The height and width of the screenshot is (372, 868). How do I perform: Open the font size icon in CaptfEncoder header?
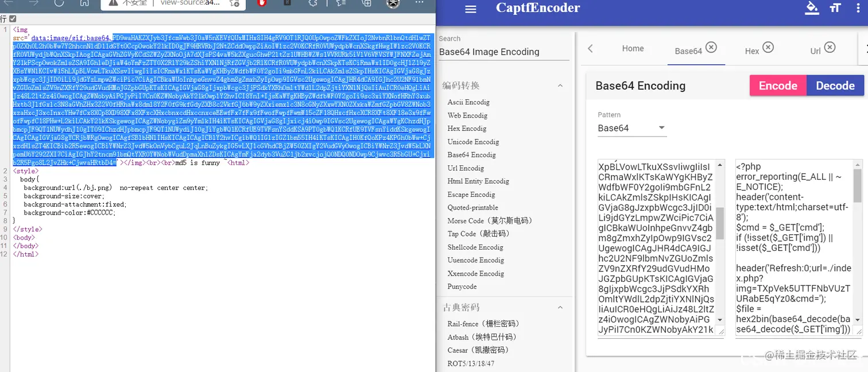point(835,8)
